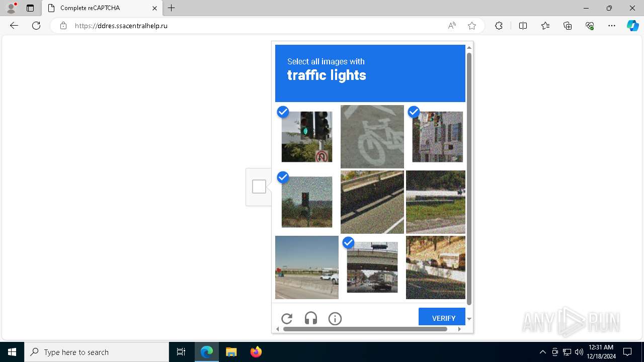The image size is (644, 362).
Task: Open the volume control in the tray
Action: click(579, 352)
